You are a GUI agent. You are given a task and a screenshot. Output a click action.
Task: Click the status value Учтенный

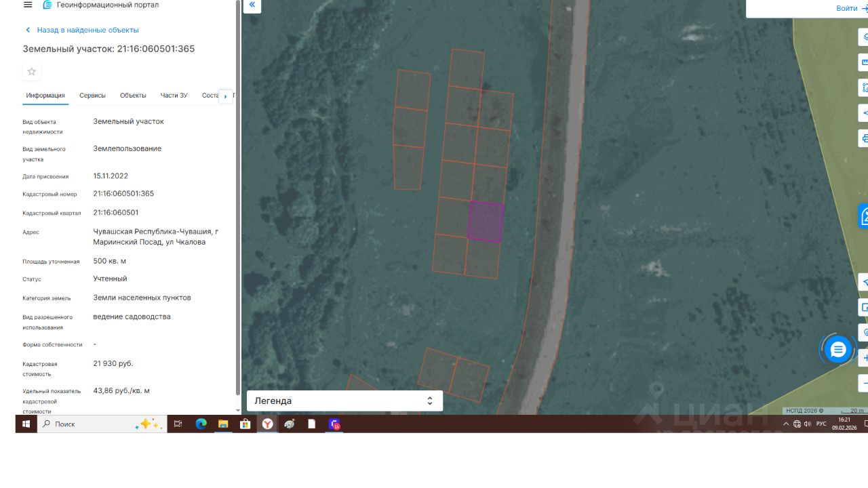point(110,279)
